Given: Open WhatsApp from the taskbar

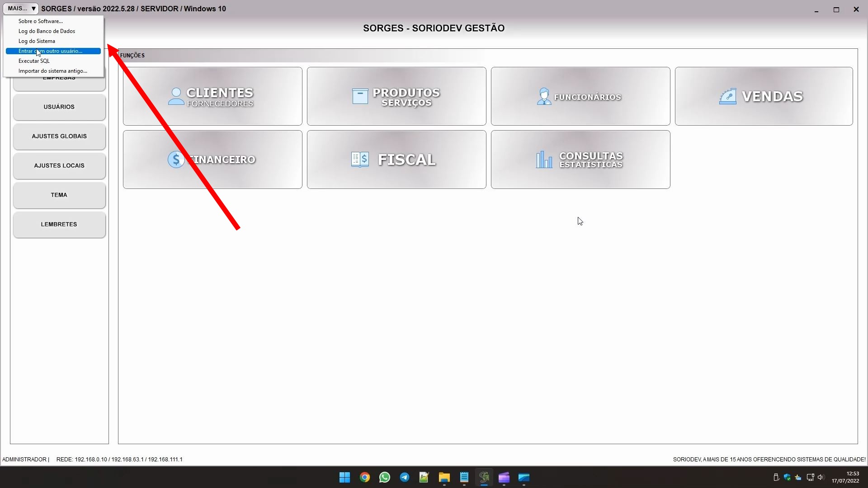Looking at the screenshot, I should (x=385, y=477).
